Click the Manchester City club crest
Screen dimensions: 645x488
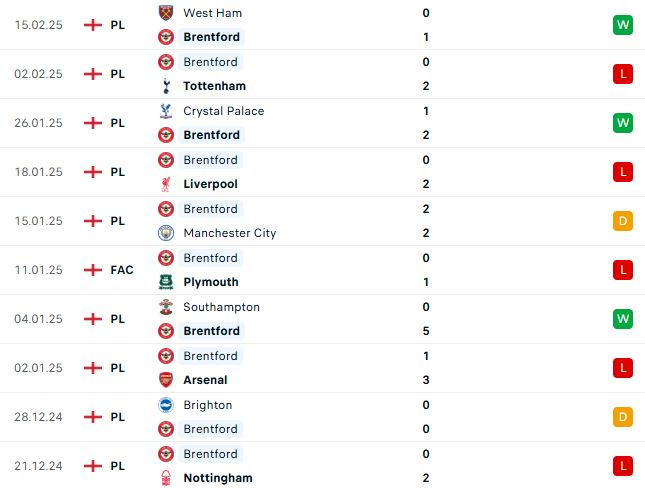click(166, 233)
